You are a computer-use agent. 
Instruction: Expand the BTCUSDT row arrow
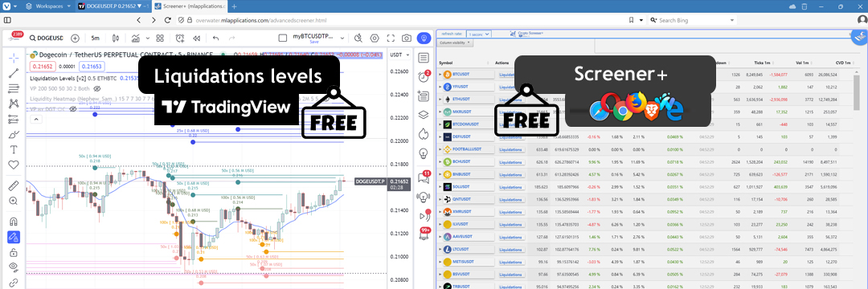[440, 74]
